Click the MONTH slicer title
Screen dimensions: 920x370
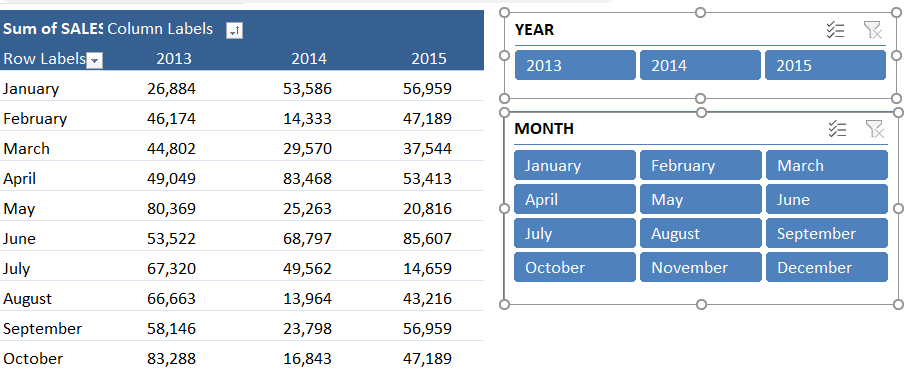[x=544, y=129]
